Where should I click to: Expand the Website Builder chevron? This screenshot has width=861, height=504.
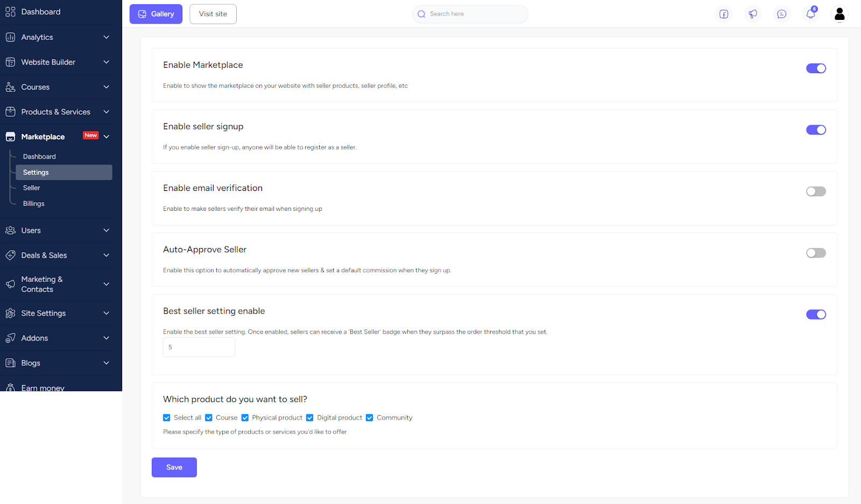pos(107,62)
